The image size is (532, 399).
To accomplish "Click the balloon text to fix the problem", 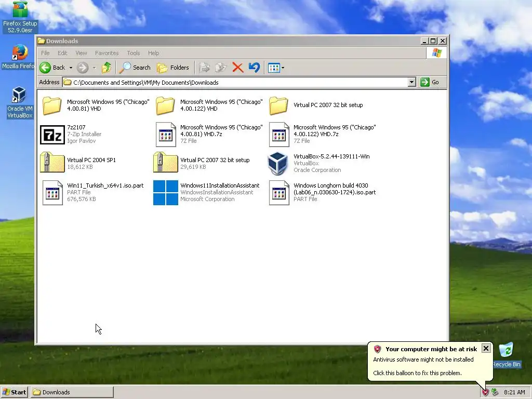I will point(417,373).
